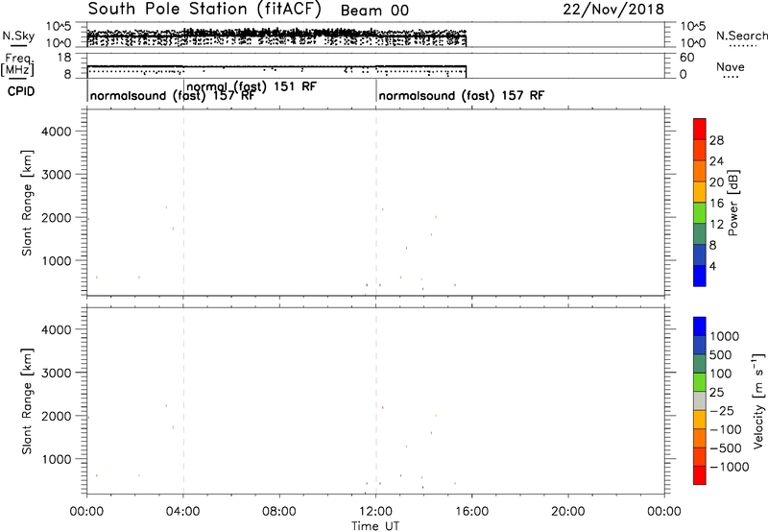Pick the red below -1000 m/s velocity segment
The height and width of the screenshot is (532, 768).
[x=700, y=475]
